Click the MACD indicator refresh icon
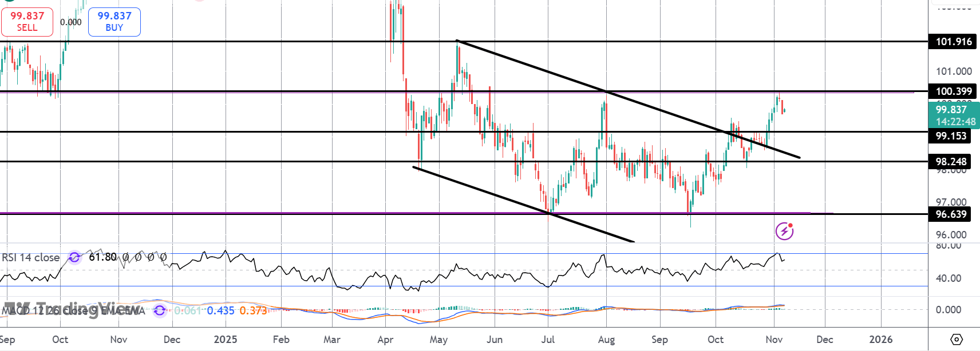This screenshot has height=351, width=980. (160, 310)
